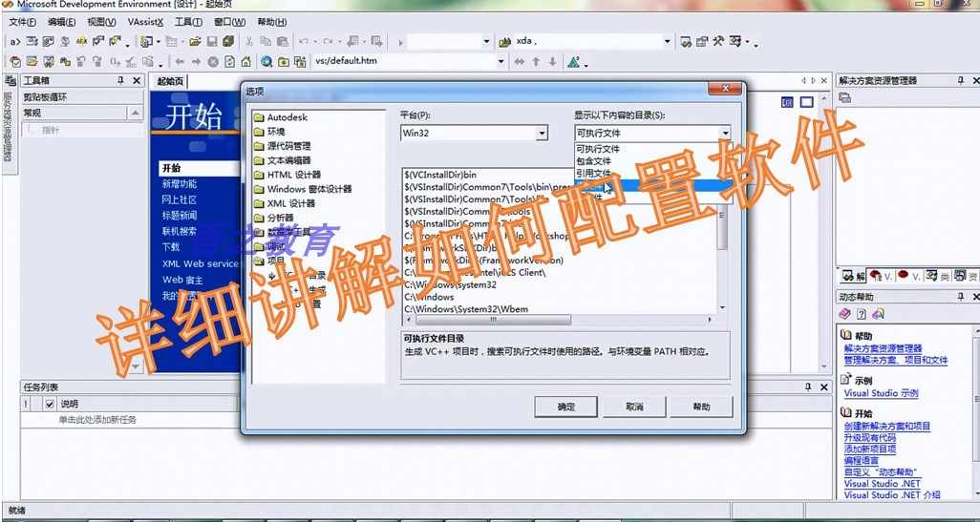
Task: Open the vs:/default.htm URL dropdown arrow
Action: 501,61
